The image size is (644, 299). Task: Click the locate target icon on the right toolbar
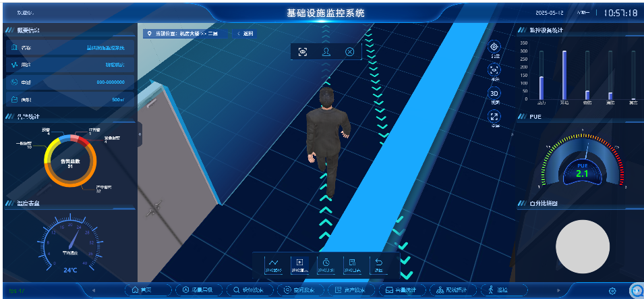(x=494, y=47)
